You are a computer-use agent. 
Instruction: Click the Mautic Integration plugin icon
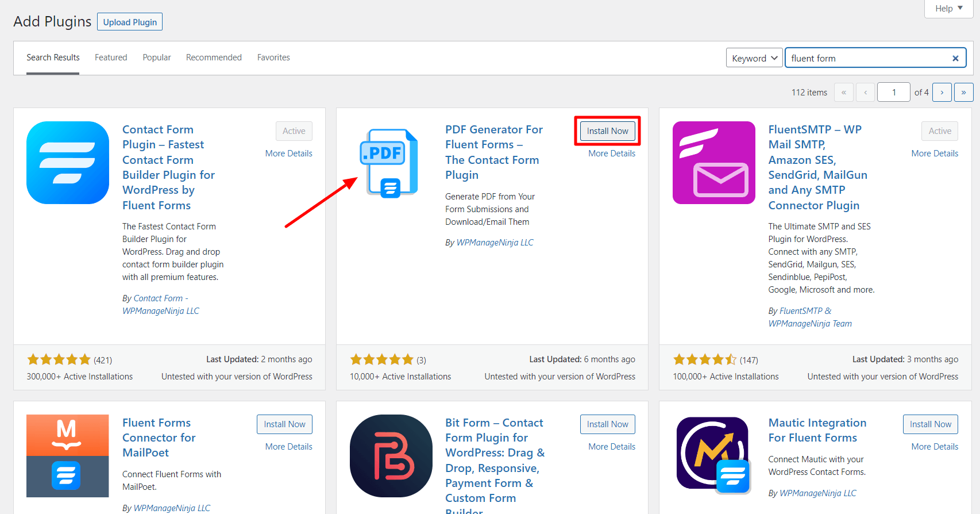pos(713,455)
